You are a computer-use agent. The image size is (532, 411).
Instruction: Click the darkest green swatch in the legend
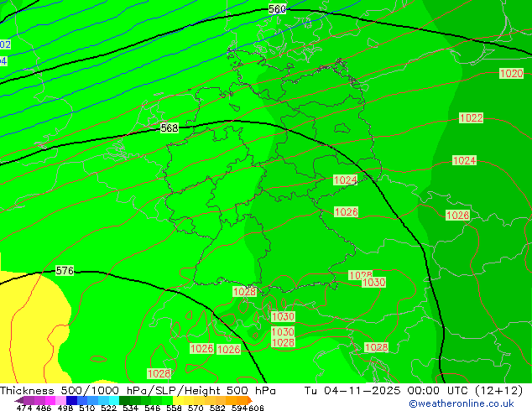(x=124, y=400)
